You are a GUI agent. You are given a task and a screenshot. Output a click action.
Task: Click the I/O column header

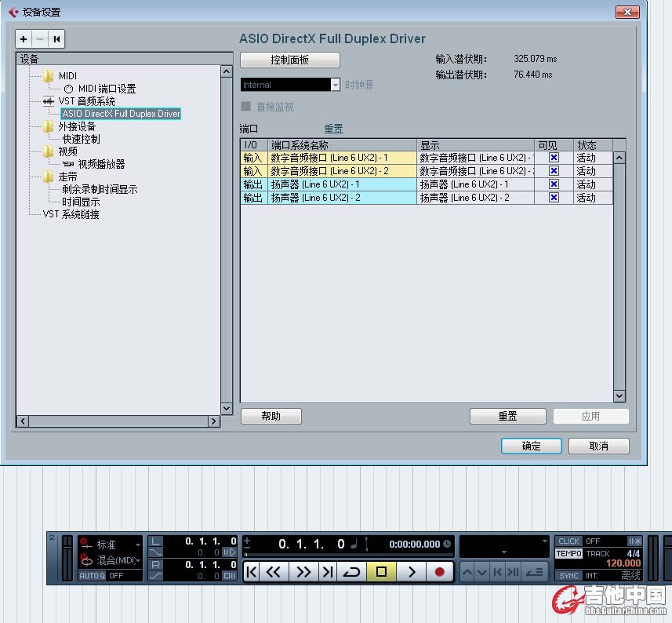point(254,145)
